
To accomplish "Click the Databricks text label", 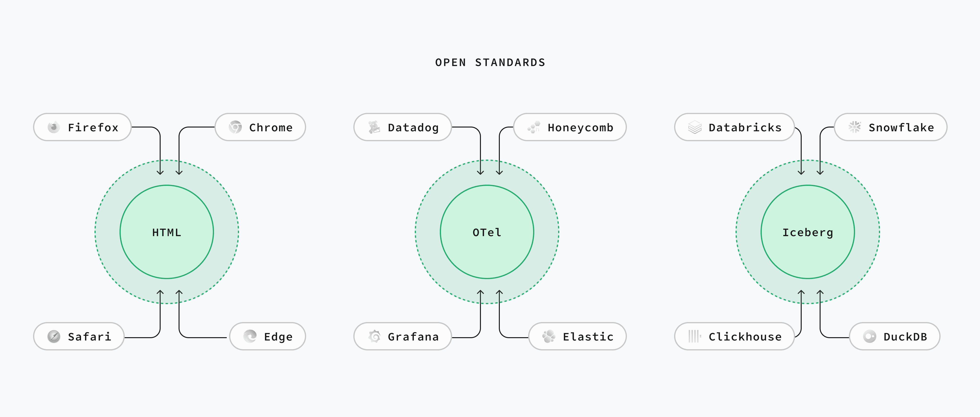I will [745, 128].
